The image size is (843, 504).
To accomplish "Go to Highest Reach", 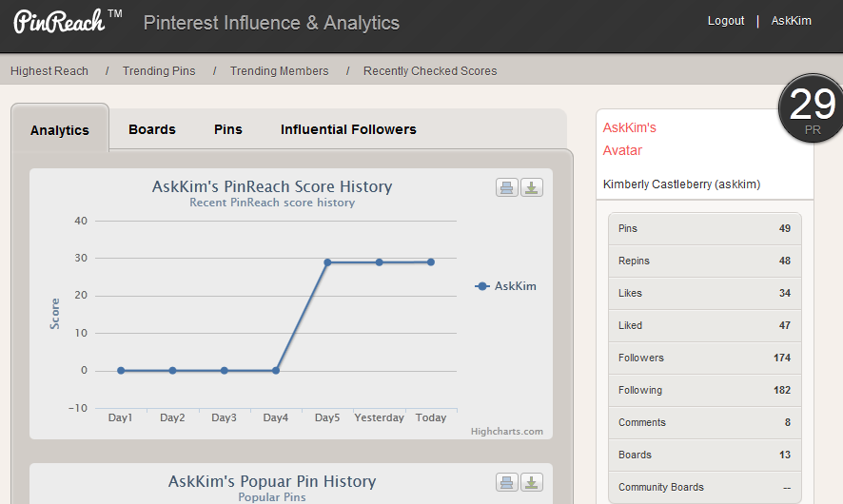I will pyautogui.click(x=49, y=71).
